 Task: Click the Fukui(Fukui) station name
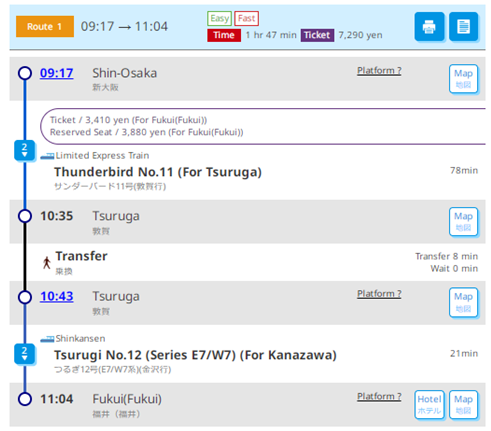point(127,399)
